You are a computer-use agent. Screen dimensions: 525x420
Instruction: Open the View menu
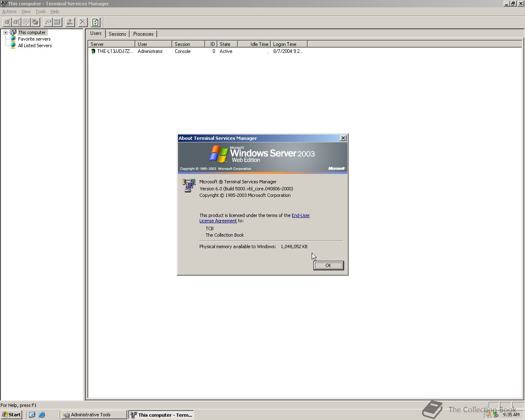tap(26, 11)
